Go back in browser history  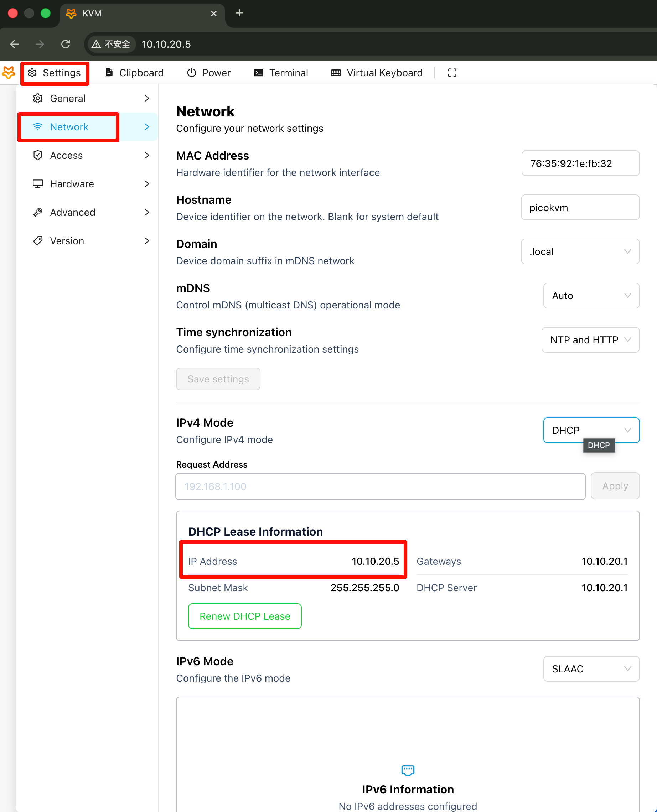click(14, 44)
